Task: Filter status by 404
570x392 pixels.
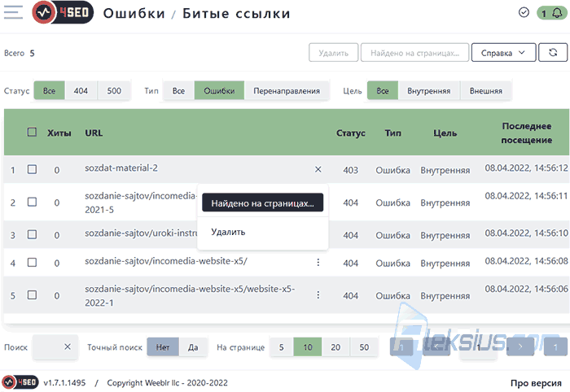Action: (x=81, y=91)
